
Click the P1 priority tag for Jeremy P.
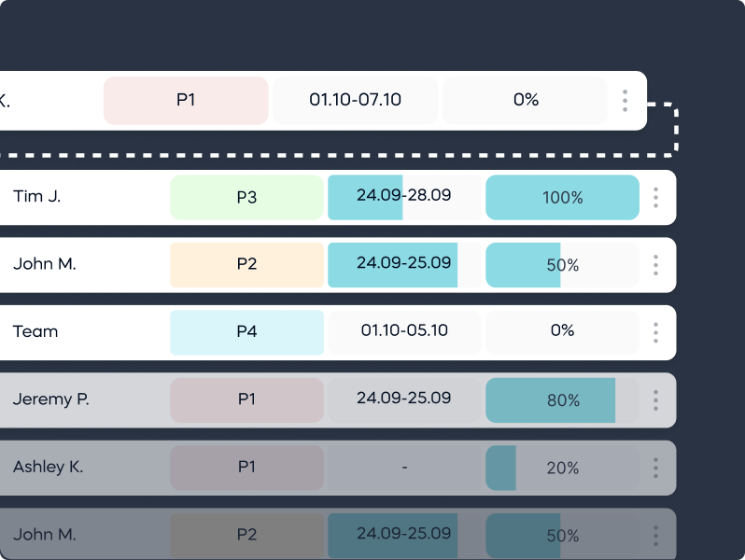[246, 399]
